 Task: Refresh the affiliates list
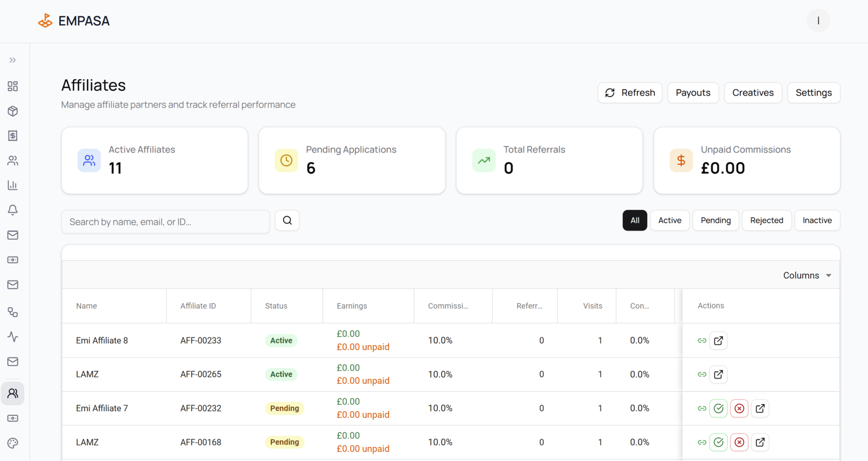click(630, 93)
